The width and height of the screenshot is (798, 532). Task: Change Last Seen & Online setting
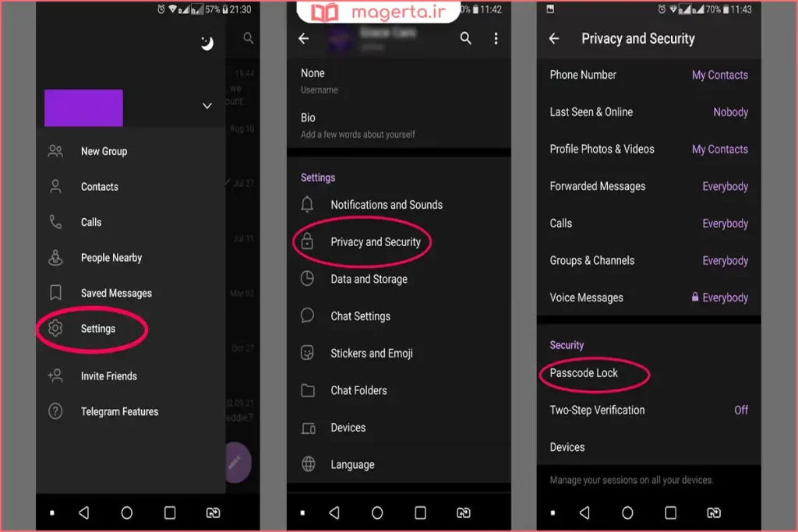coord(648,112)
